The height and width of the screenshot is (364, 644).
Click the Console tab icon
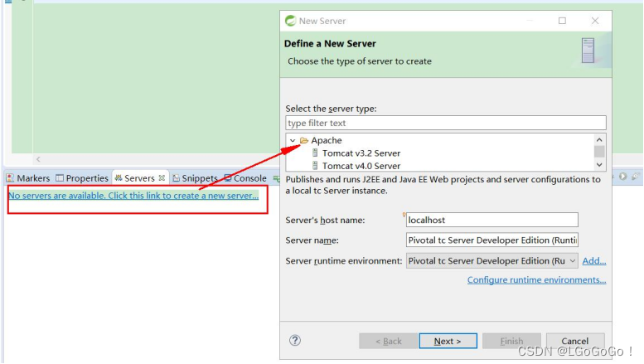(228, 178)
